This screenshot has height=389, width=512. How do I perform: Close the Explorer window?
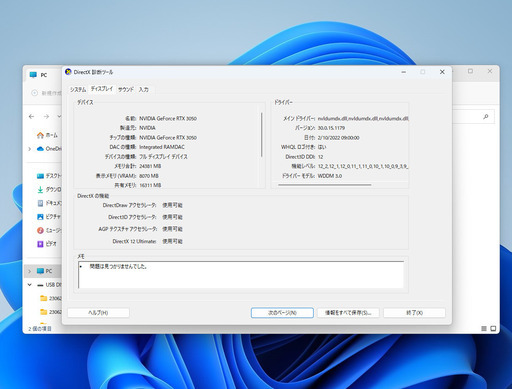pos(490,71)
